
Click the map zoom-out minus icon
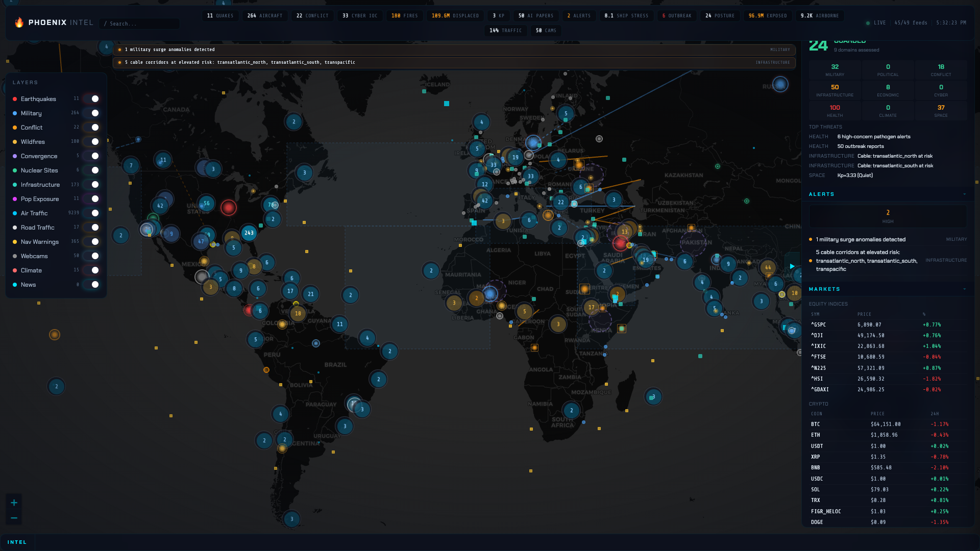click(x=14, y=517)
